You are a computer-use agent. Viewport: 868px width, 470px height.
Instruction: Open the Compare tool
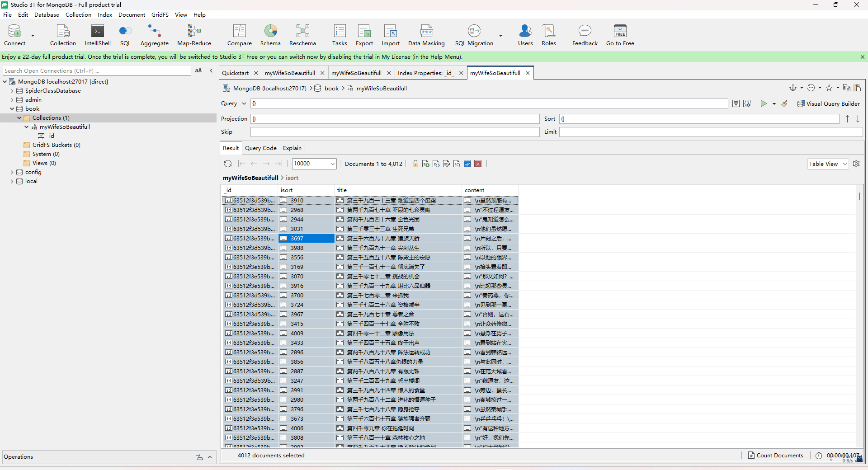(x=239, y=35)
